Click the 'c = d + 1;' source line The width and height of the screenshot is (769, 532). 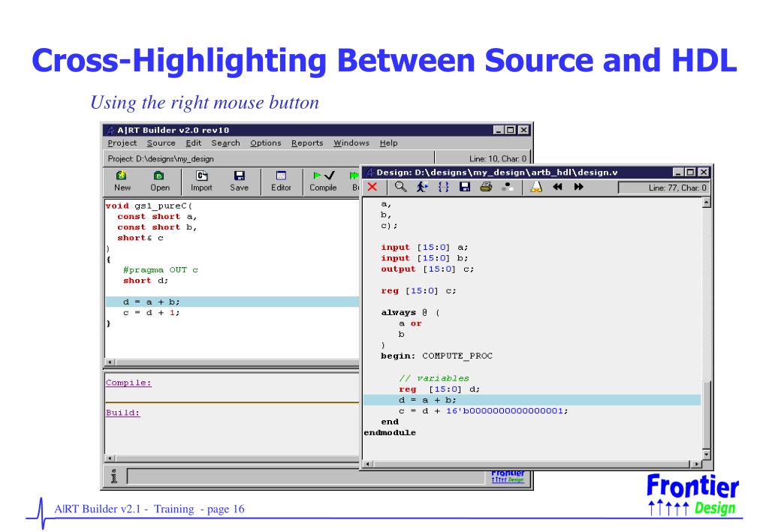coord(152,313)
